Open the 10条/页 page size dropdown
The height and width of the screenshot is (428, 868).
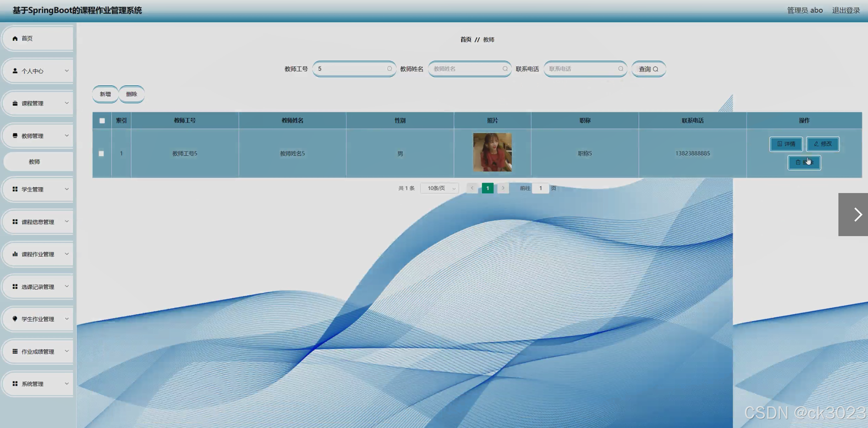click(440, 188)
